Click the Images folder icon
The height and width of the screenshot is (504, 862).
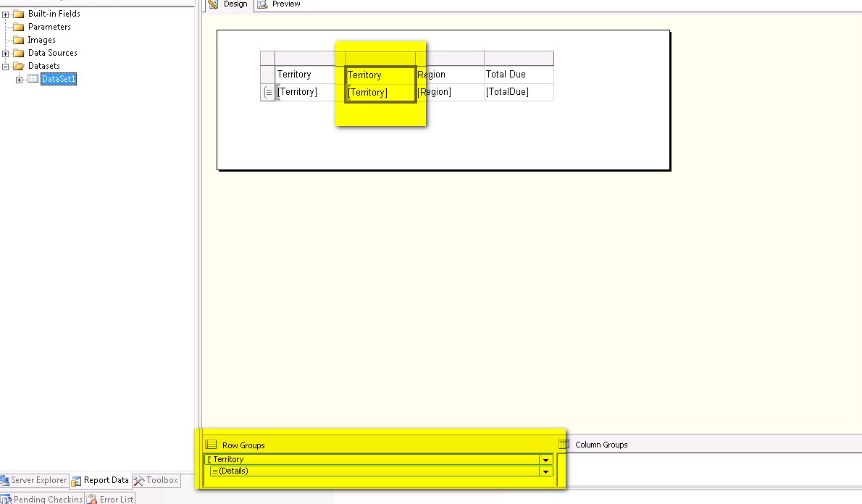point(18,40)
